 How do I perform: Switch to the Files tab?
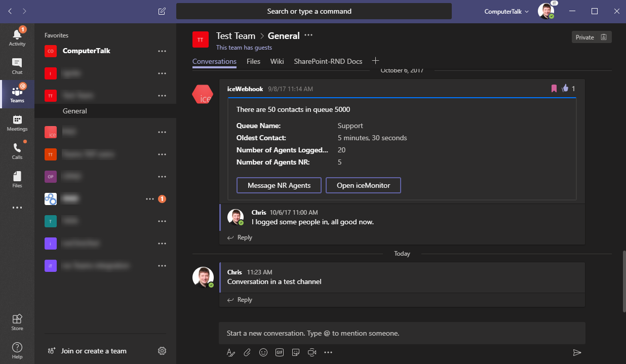coord(253,61)
